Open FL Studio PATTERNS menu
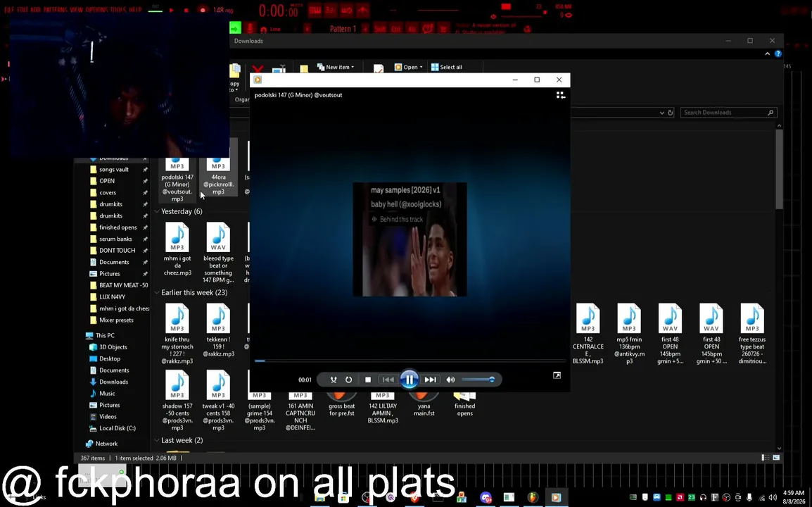This screenshot has width=812, height=507. [x=56, y=11]
